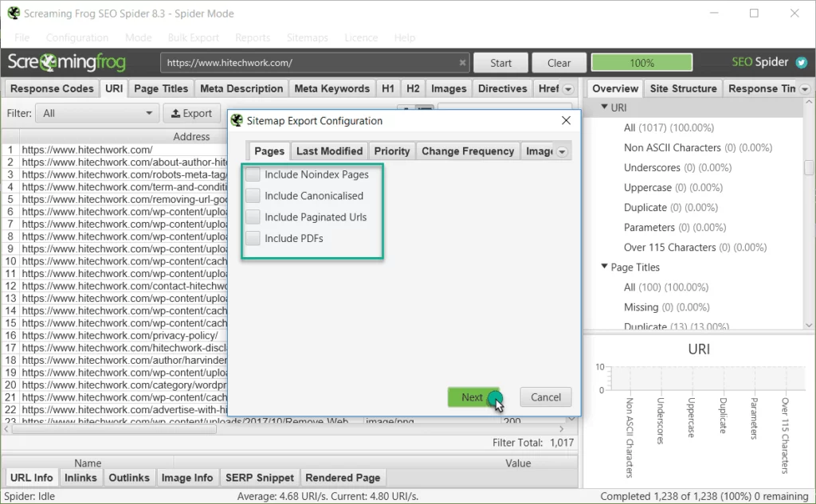Select Over 115 Characters tree item

click(x=695, y=247)
